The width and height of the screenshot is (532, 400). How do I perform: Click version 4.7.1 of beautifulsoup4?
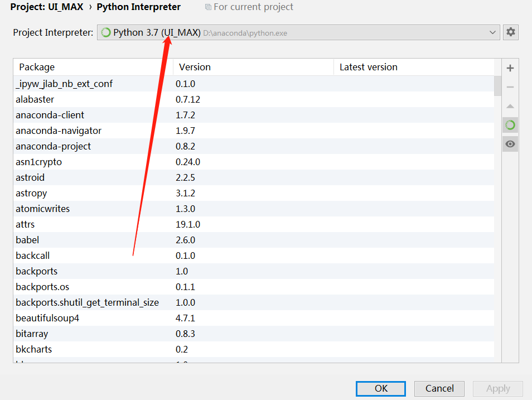tap(185, 318)
